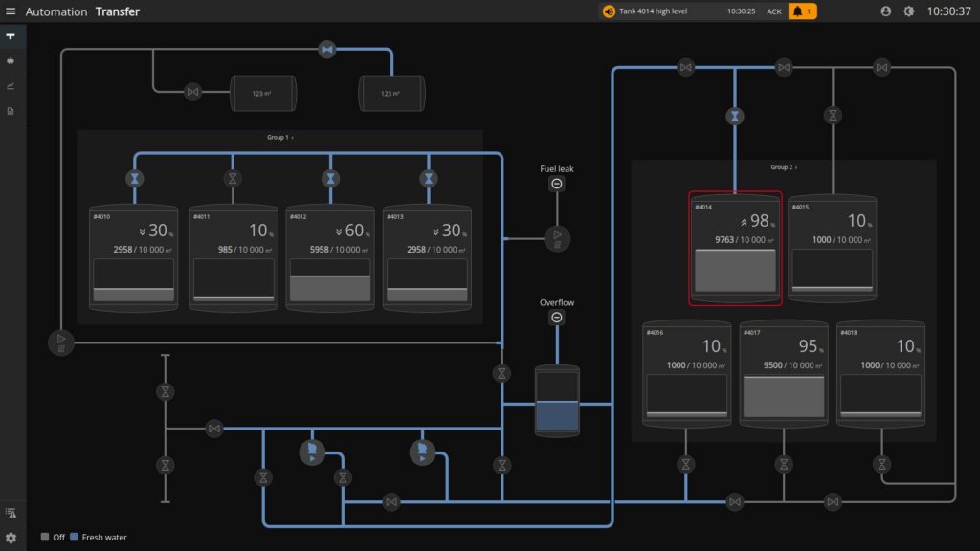Select tank #4015 card
Image resolution: width=980 pixels, height=551 pixels.
click(x=833, y=248)
